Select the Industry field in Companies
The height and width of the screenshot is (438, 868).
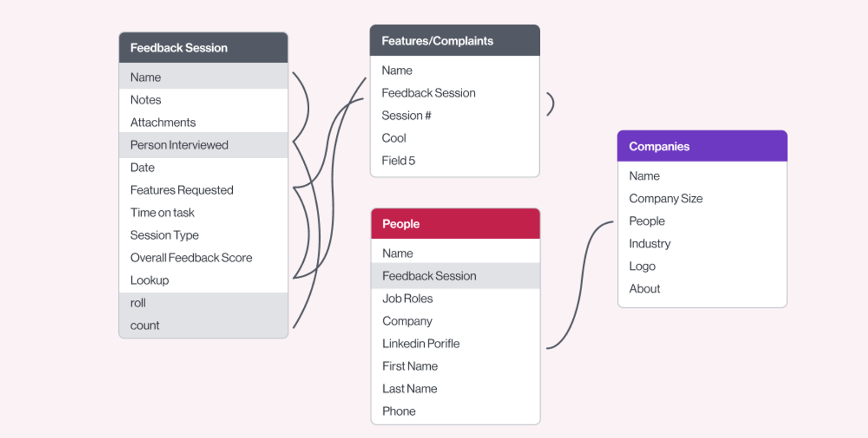coord(702,244)
